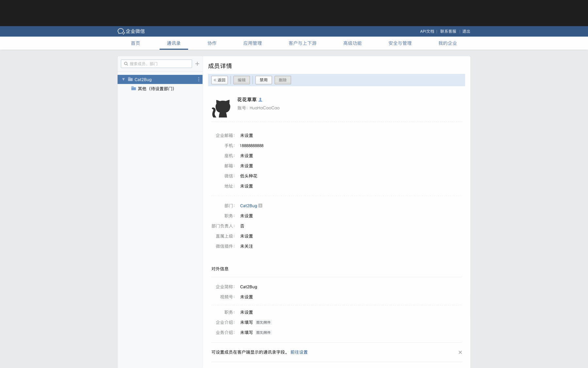
Task: Click the 删除 button
Action: click(283, 80)
